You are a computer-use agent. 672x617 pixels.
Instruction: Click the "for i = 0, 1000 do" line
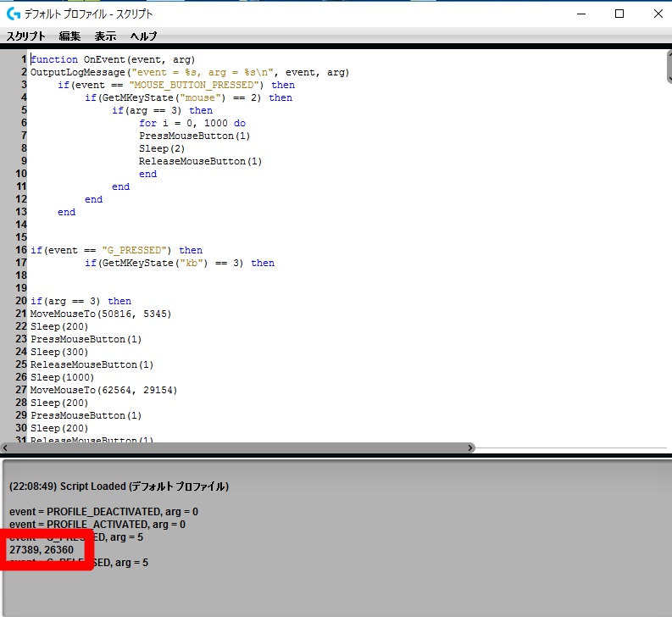pyautogui.click(x=192, y=123)
